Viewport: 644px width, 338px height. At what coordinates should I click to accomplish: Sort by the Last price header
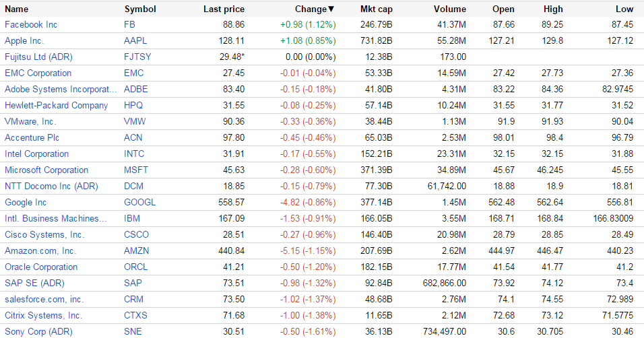tap(224, 9)
